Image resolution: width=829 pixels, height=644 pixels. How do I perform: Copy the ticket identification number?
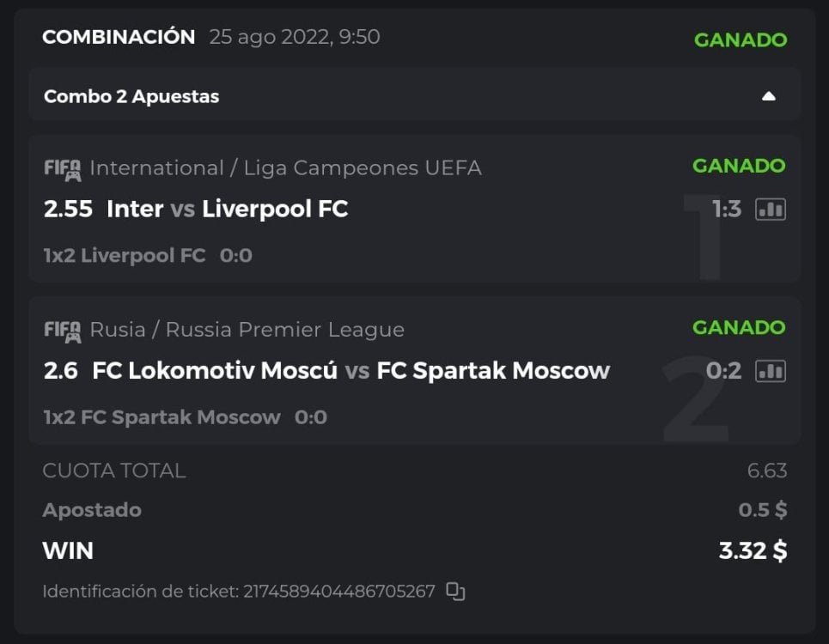point(455,592)
